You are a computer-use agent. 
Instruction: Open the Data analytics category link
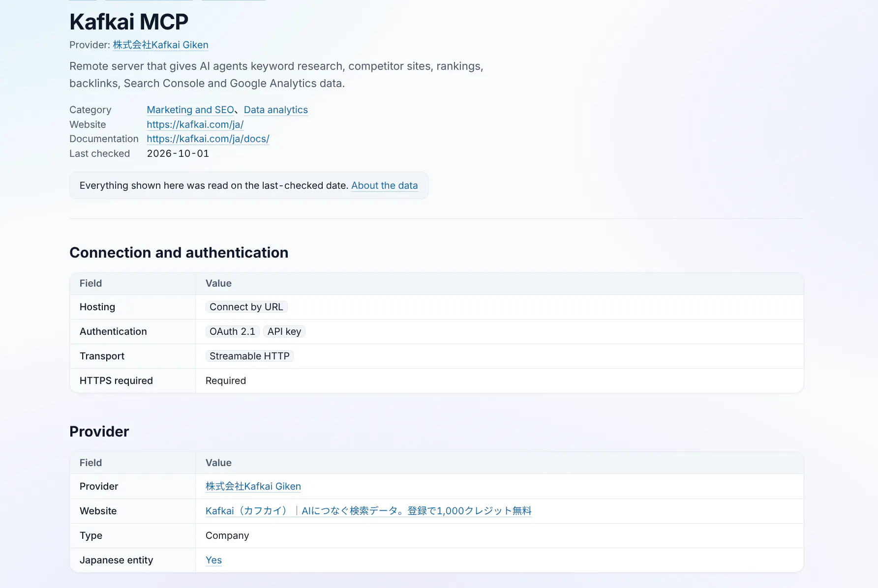pos(276,110)
